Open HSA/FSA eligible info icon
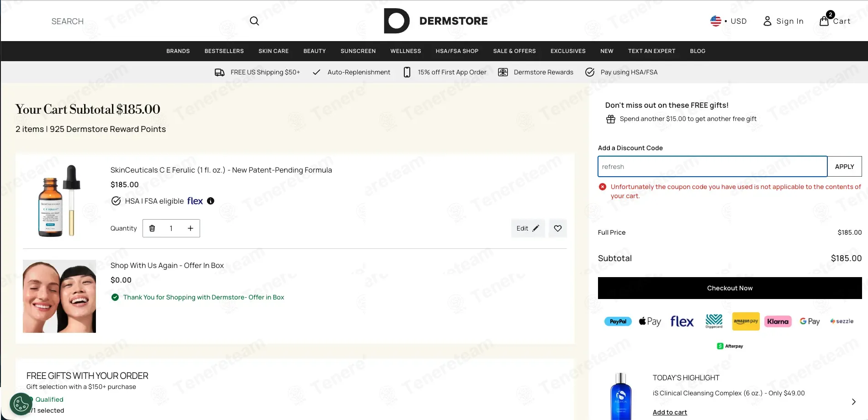Screen dimensions: 868x420 211,201
